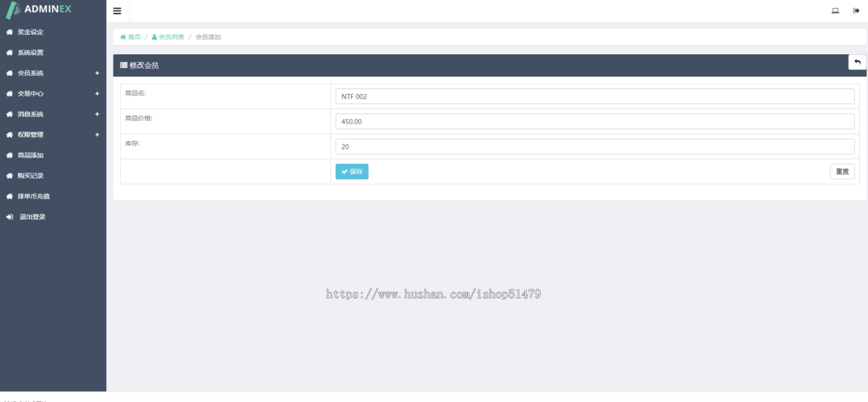Expand the 会员系统 submenu plus sign
Screen dimensions: 868x402
[97, 73]
